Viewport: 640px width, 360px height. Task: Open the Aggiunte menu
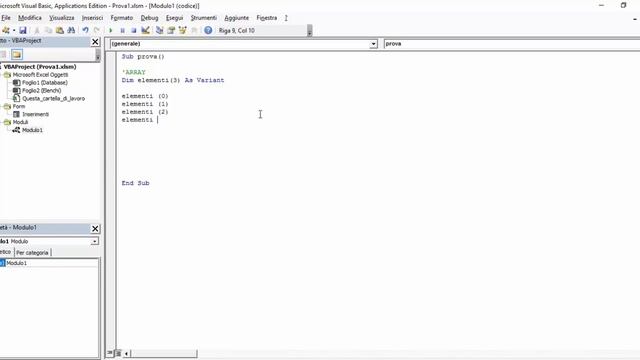click(236, 18)
